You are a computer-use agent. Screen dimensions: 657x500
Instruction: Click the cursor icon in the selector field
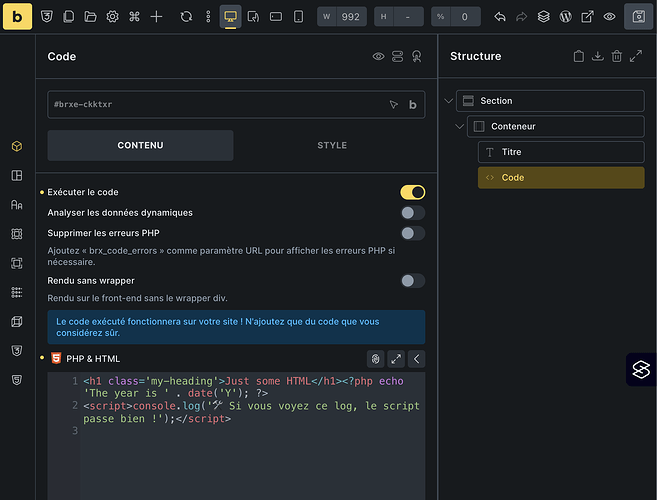click(x=394, y=104)
